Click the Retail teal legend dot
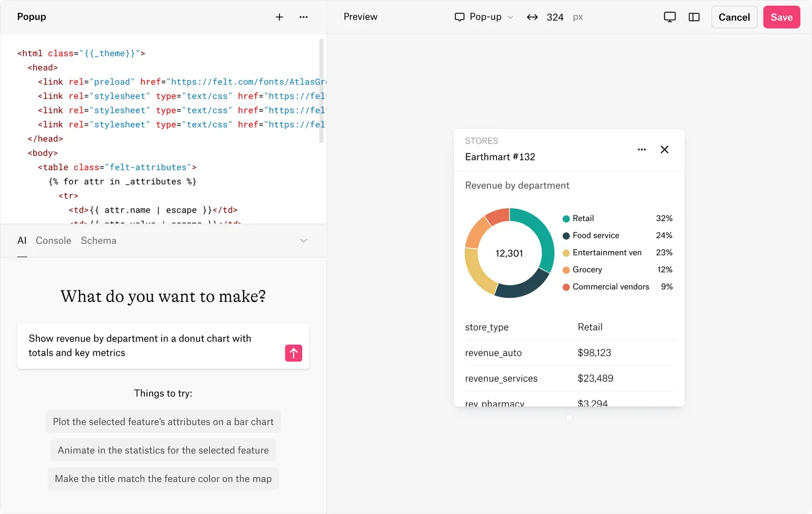The image size is (812, 514). point(566,219)
